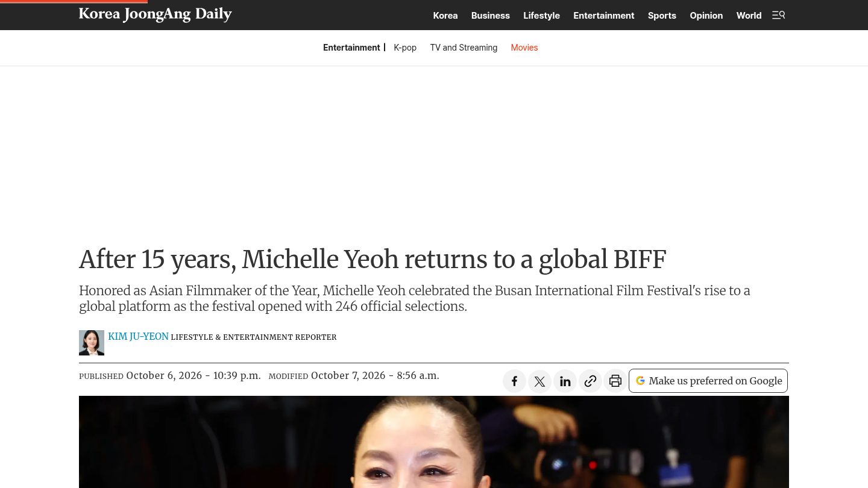Click Make us preferred on Google
The image size is (868, 488).
click(708, 381)
